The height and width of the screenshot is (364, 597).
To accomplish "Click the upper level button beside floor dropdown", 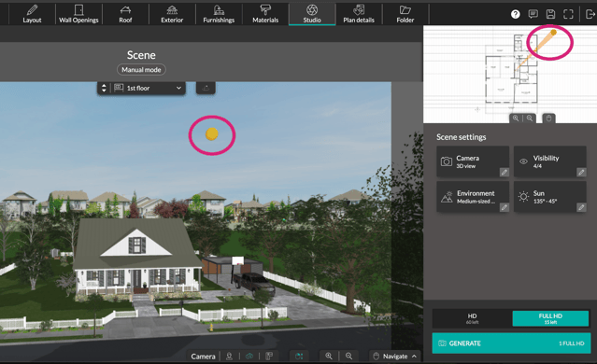I will tap(206, 88).
